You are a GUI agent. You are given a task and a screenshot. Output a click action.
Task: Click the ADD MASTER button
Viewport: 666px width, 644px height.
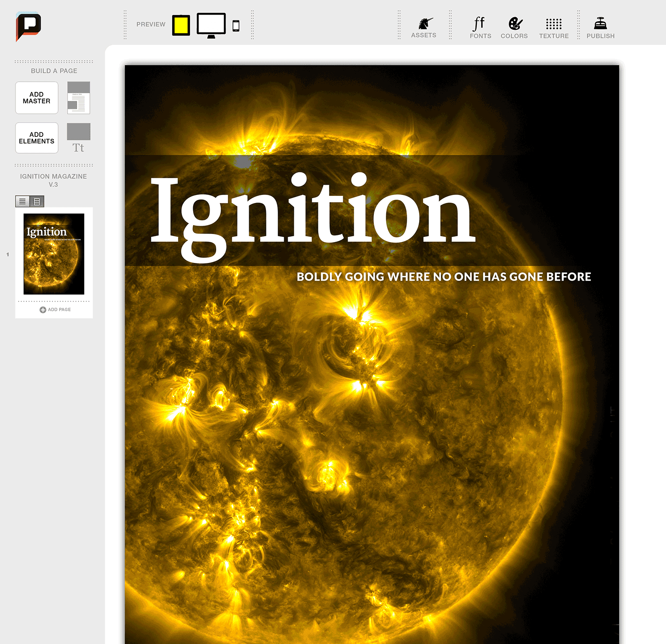click(x=37, y=98)
